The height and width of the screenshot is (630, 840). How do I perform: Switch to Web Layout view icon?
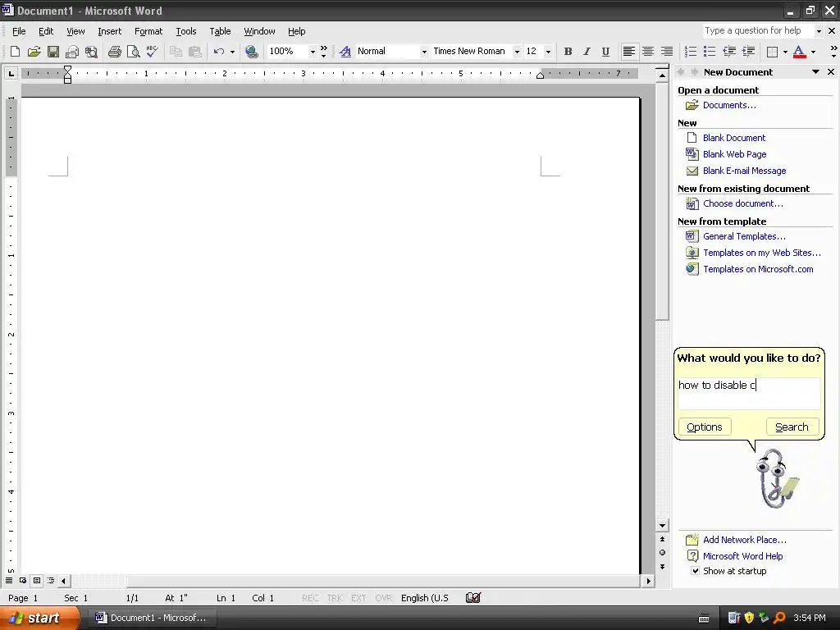[23, 580]
